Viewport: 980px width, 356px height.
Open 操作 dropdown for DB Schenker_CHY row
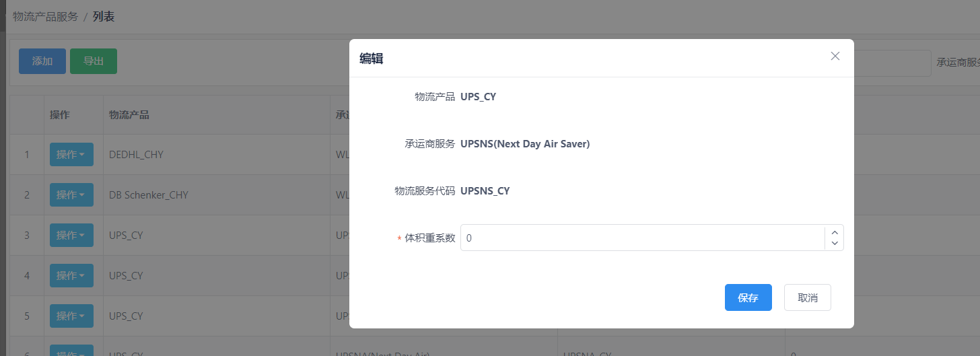[71, 195]
